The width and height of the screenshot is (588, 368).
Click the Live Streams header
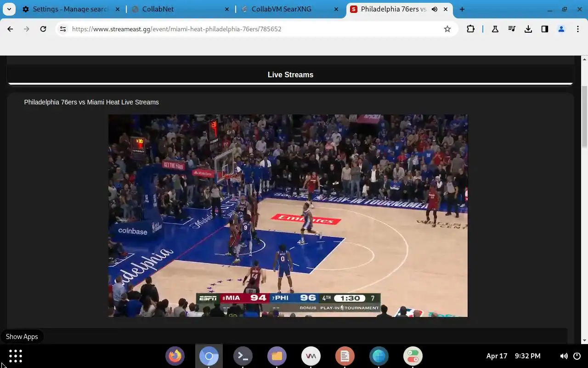(x=290, y=75)
